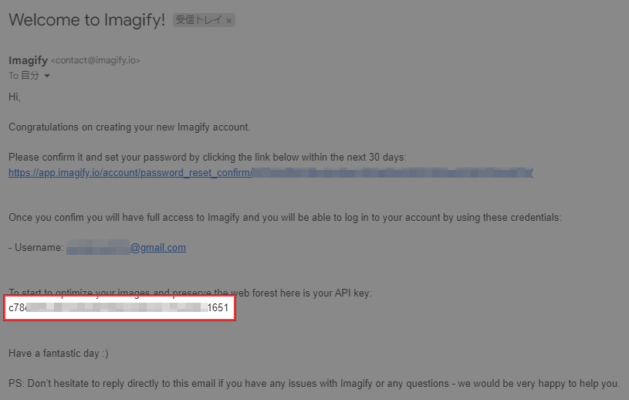Click the blurred token part of reset link
629x400 pixels.
coord(392,173)
